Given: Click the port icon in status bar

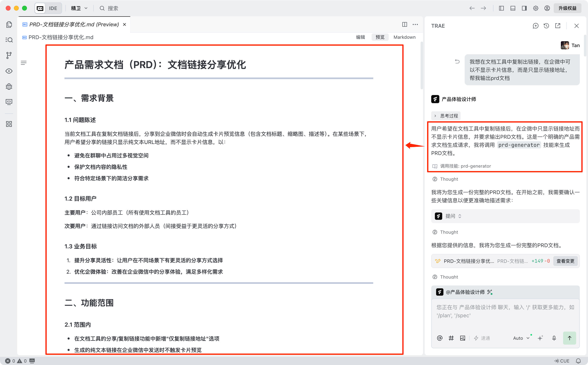Looking at the screenshot, I should [32, 361].
